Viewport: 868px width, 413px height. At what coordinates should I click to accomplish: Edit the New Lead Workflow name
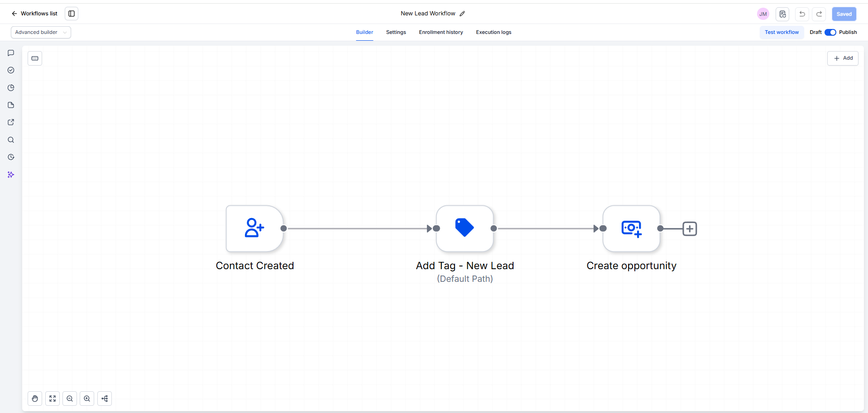[x=462, y=14]
